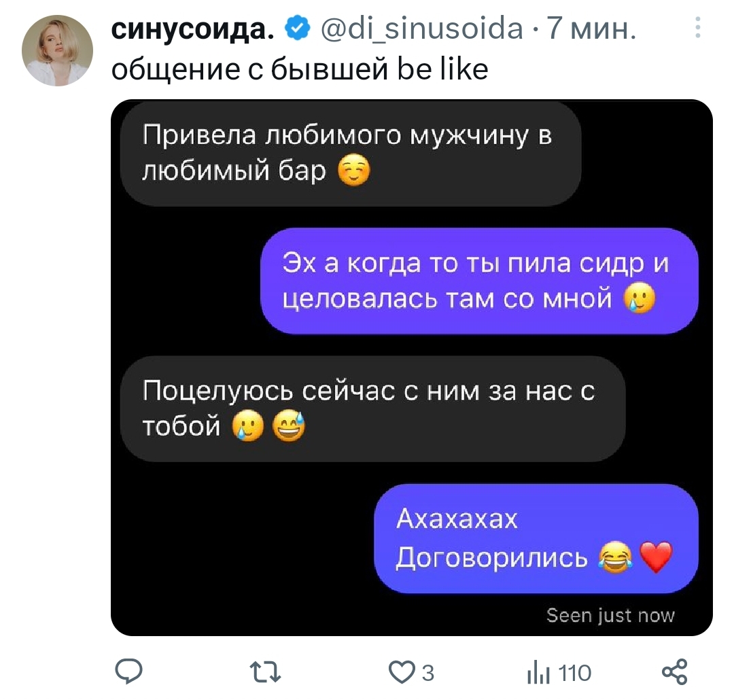734x700 pixels.
Task: Click the gray message "Поцелуюсь сейчас с ним"
Action: coord(372,408)
